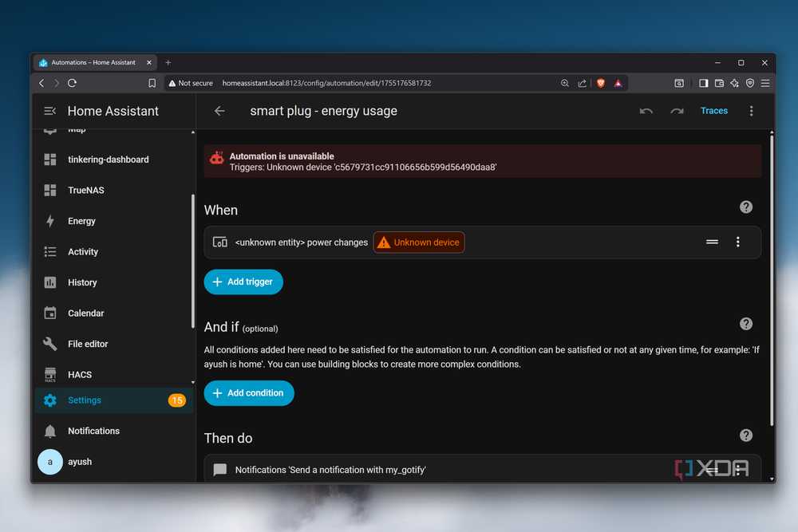
Task: Open Brave Rewards triangle icon
Action: pyautogui.click(x=618, y=83)
